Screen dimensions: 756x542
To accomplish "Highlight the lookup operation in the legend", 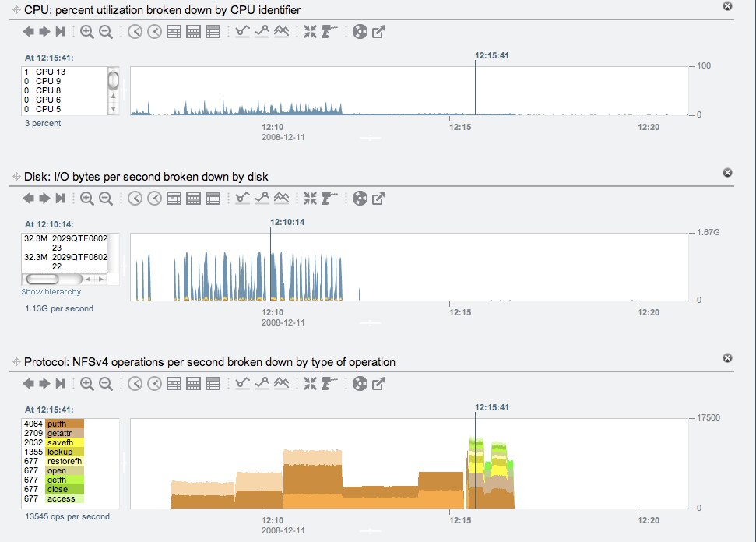I will click(65, 452).
